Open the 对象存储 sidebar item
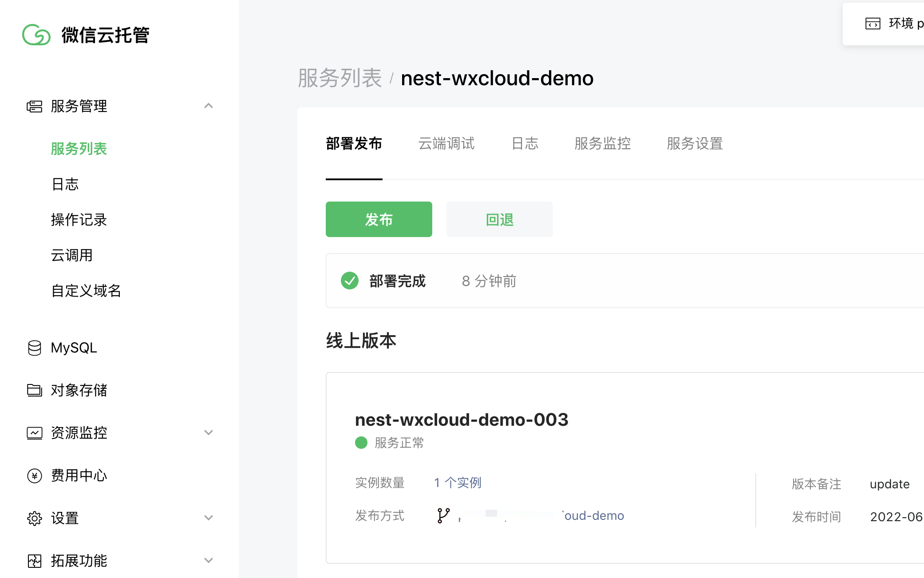 pyautogui.click(x=79, y=390)
